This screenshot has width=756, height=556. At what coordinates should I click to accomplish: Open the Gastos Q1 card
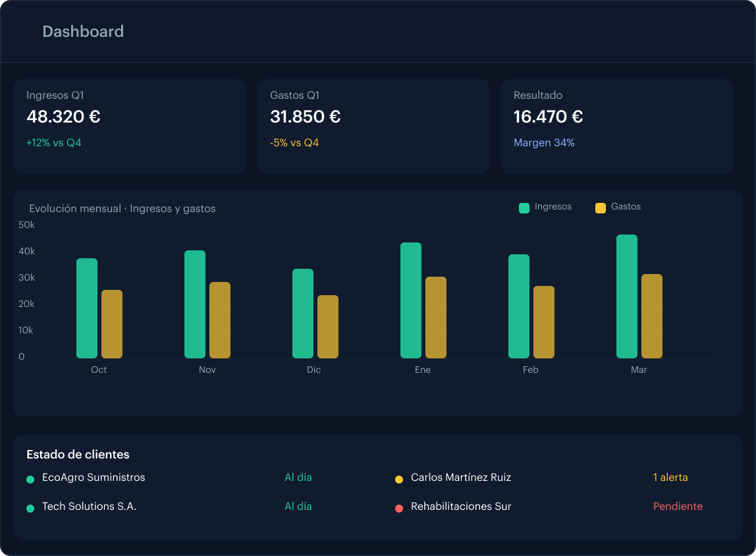click(x=373, y=126)
